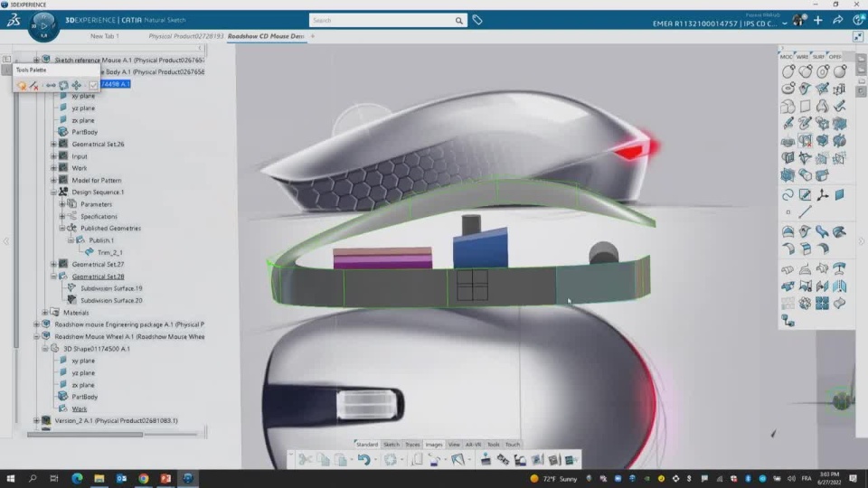Viewport: 868px width, 488px height.
Task: Expand the Geometrical Set.26 node
Action: click(x=53, y=144)
